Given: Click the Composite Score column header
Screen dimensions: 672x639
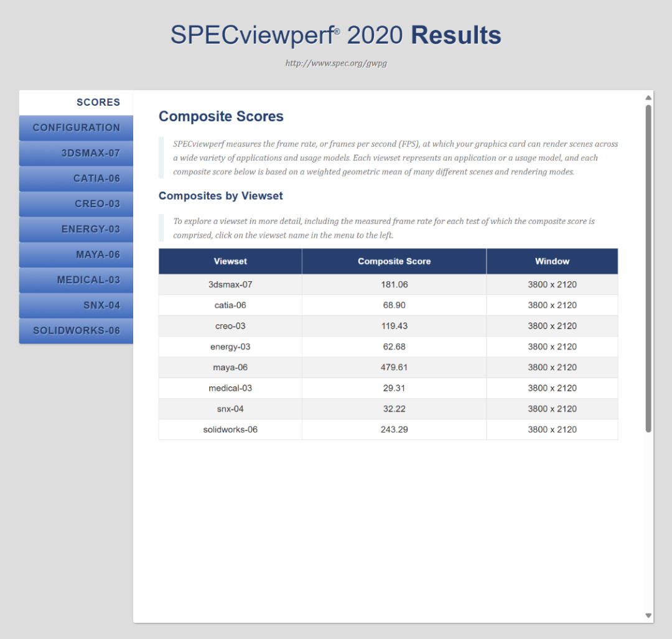Looking at the screenshot, I should coord(394,261).
